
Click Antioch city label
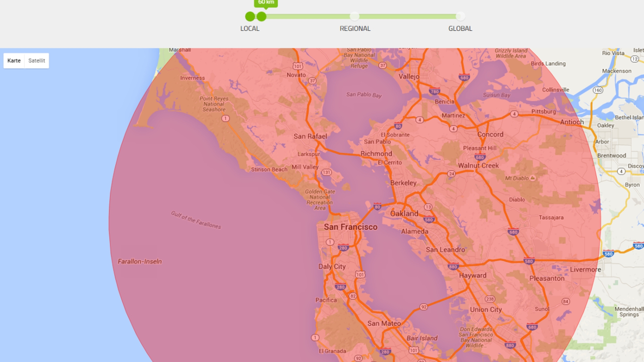pyautogui.click(x=572, y=122)
